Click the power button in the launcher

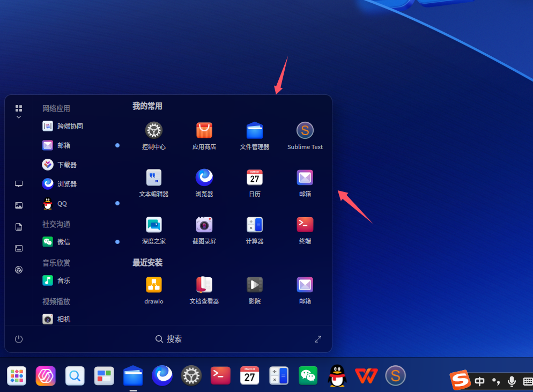[19, 339]
